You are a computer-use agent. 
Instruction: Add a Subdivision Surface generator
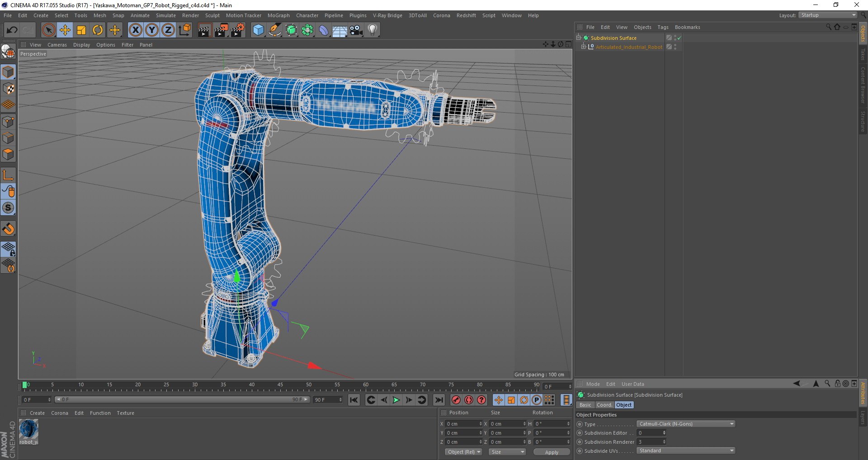coord(291,30)
